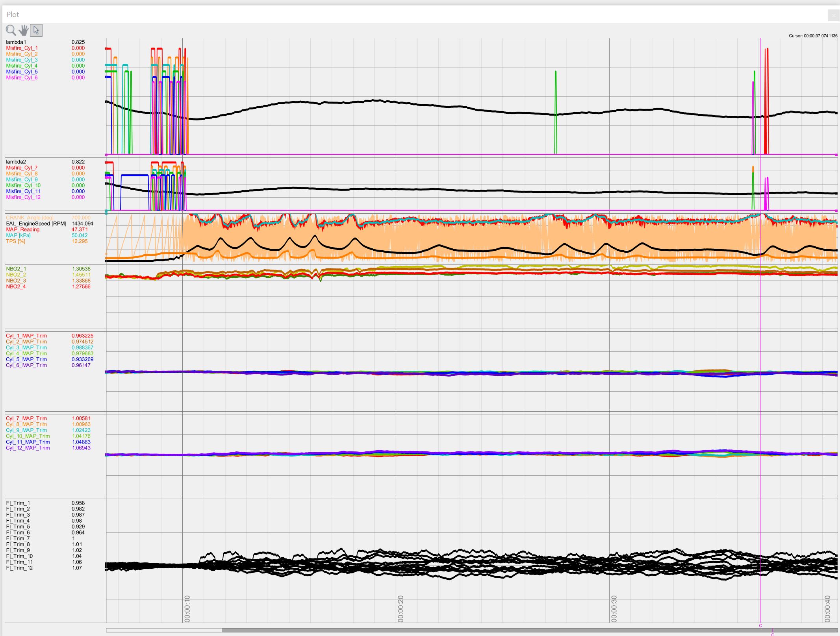Image resolution: width=840 pixels, height=636 pixels.
Task: Click the Plot title text
Action: click(x=13, y=15)
